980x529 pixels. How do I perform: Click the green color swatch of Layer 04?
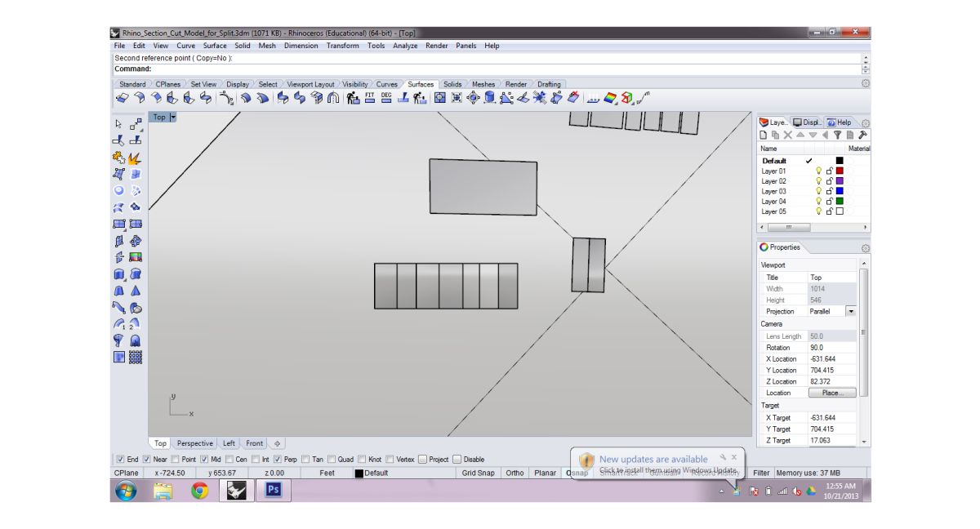[x=840, y=201]
